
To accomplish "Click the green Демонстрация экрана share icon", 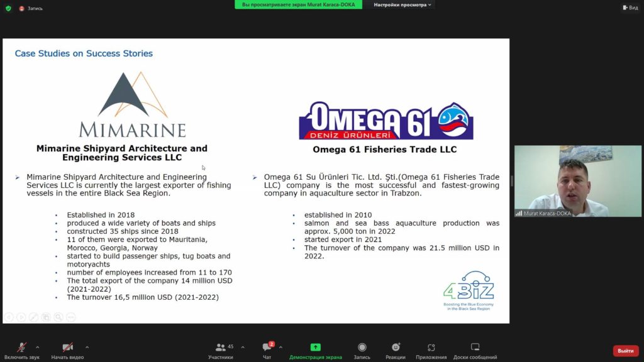I will pos(316,347).
